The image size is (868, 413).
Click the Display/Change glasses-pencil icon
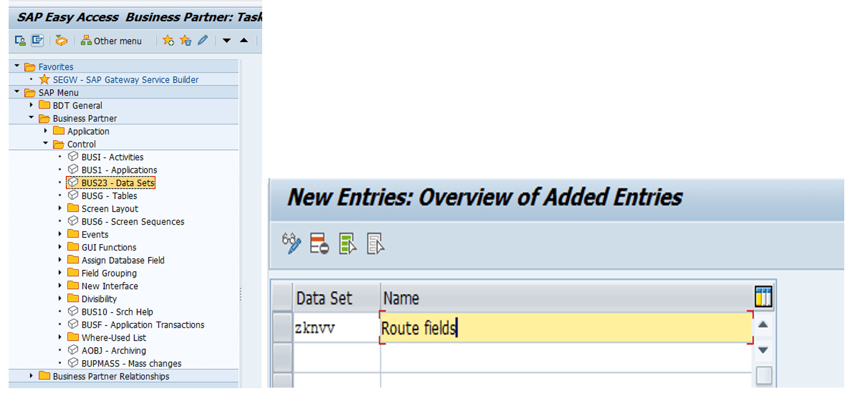tap(291, 243)
